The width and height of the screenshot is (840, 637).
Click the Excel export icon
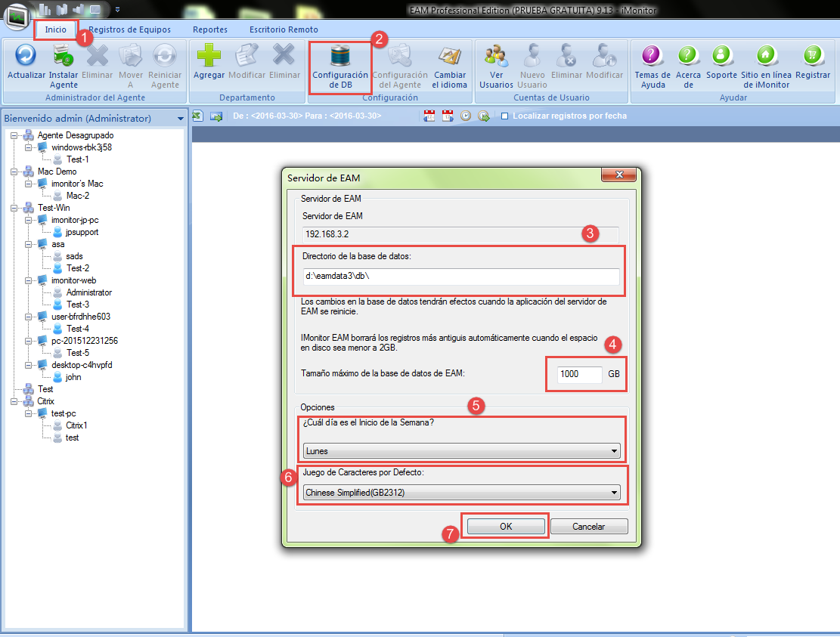pos(197,116)
